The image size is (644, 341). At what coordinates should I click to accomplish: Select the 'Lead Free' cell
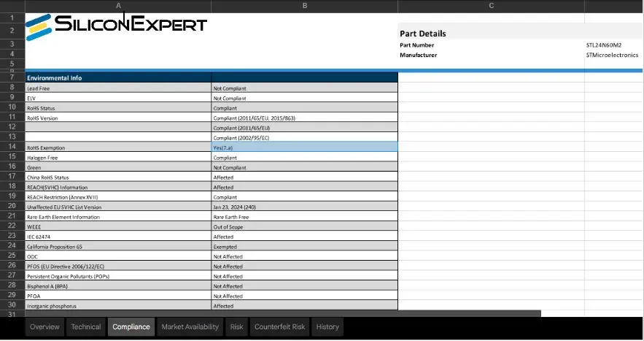tap(118, 88)
